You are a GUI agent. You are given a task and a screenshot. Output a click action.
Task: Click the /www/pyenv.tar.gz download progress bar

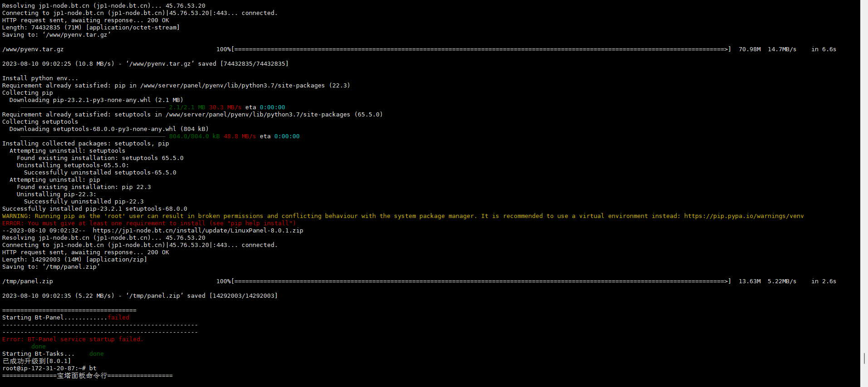coord(481,49)
